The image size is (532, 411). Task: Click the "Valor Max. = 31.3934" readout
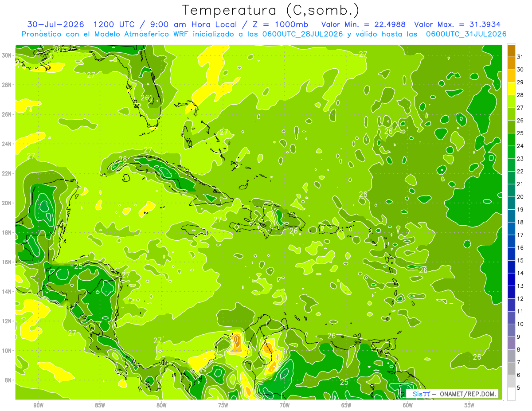[458, 24]
